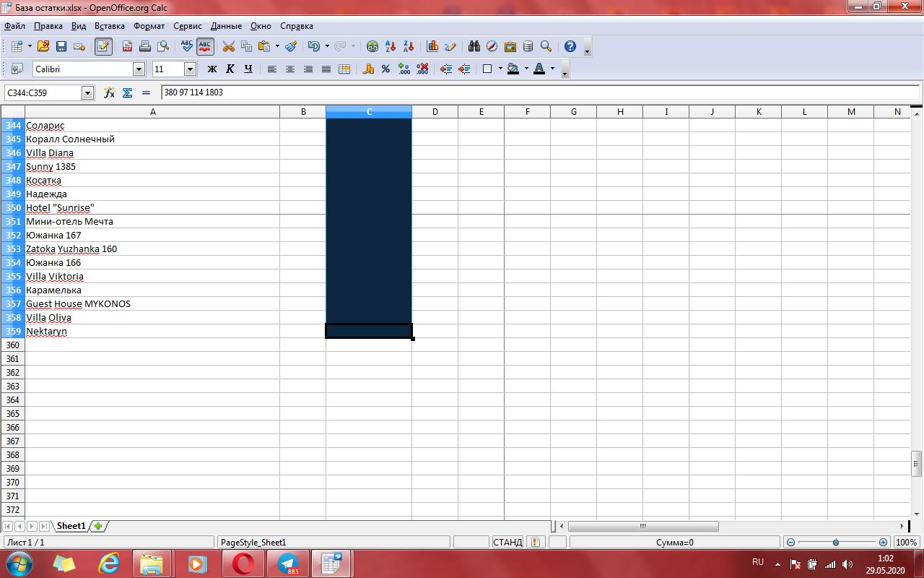Image resolution: width=924 pixels, height=578 pixels.
Task: Open the Формат menu
Action: [149, 26]
